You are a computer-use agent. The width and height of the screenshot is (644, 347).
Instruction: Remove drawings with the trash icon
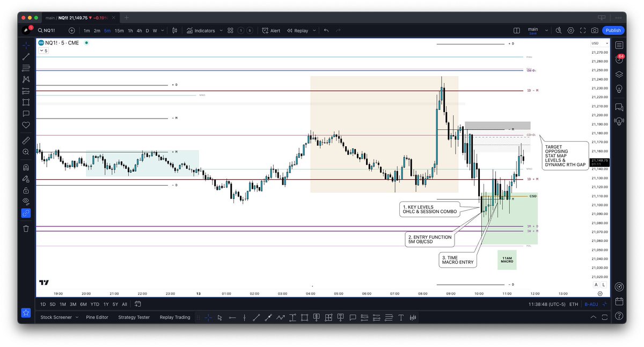(26, 228)
